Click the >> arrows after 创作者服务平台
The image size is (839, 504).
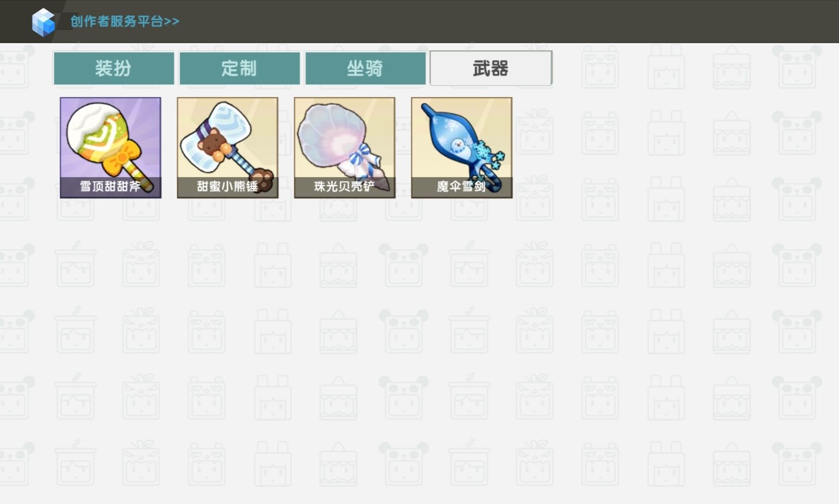pyautogui.click(x=172, y=22)
